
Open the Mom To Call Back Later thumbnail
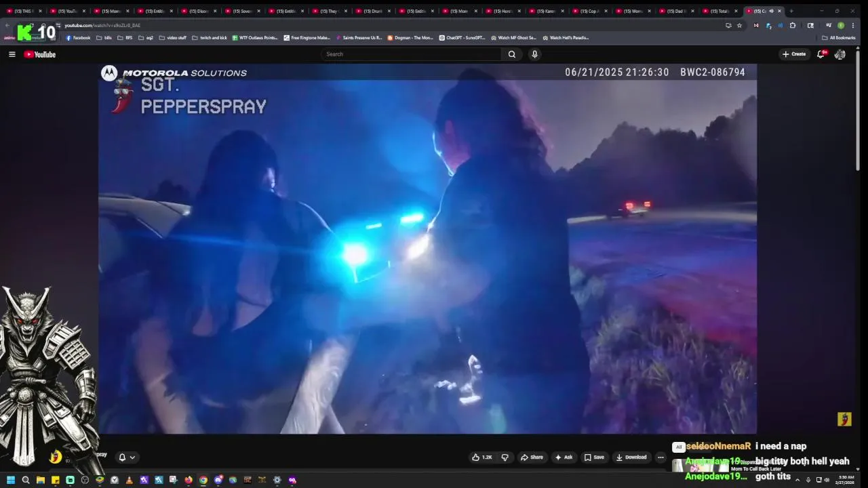(701, 466)
